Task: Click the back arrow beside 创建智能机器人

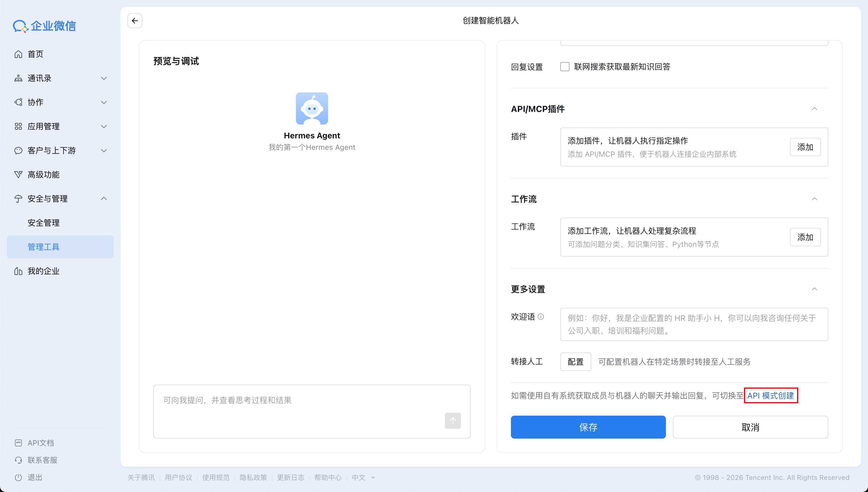Action: pos(134,21)
